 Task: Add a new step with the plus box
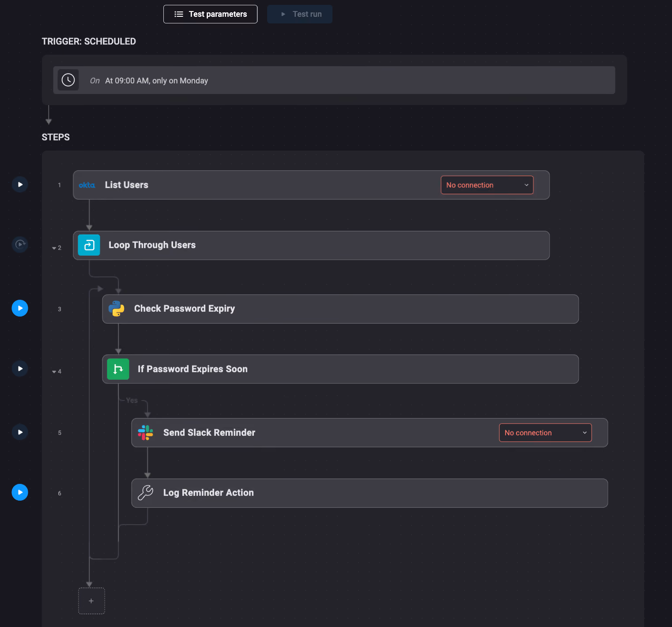[x=91, y=601]
